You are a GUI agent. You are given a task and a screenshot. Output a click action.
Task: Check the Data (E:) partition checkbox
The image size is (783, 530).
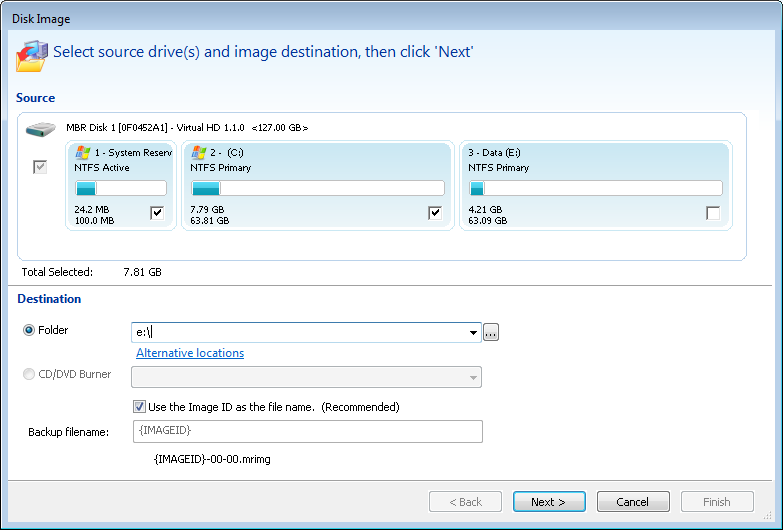pyautogui.click(x=712, y=213)
